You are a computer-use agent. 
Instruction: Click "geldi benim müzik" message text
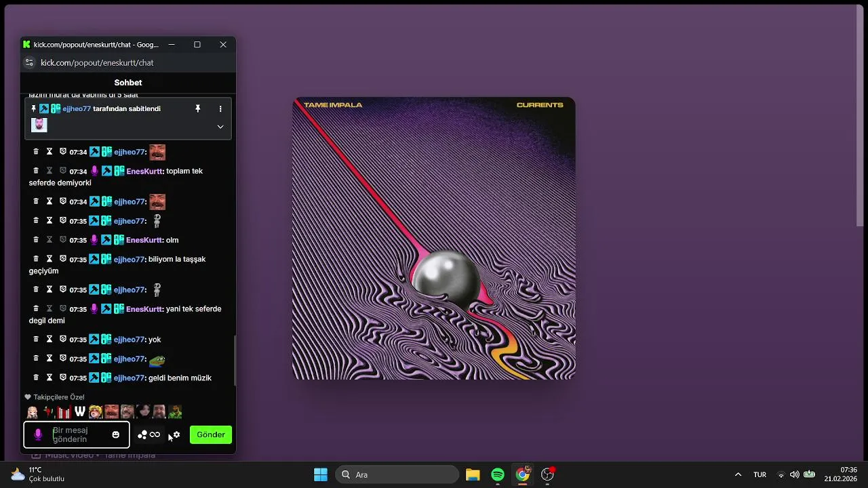(180, 378)
